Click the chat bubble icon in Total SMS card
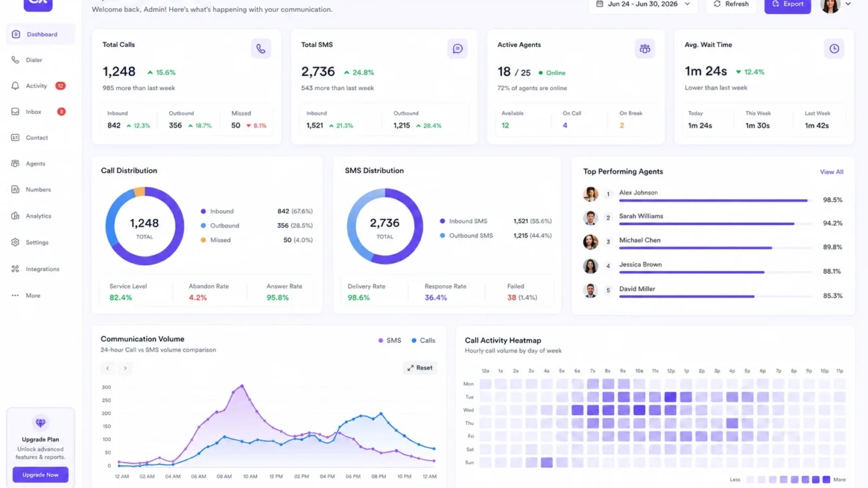868x488 pixels. click(457, 49)
